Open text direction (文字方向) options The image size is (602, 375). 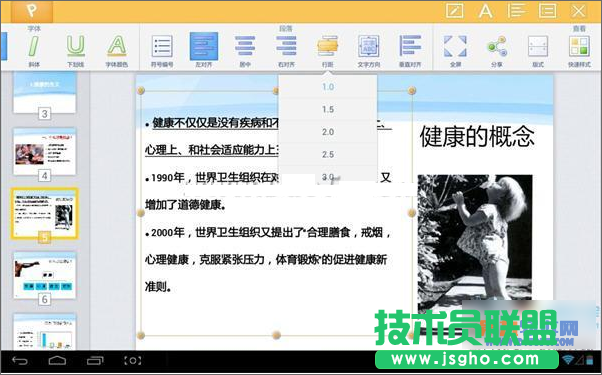click(x=369, y=50)
